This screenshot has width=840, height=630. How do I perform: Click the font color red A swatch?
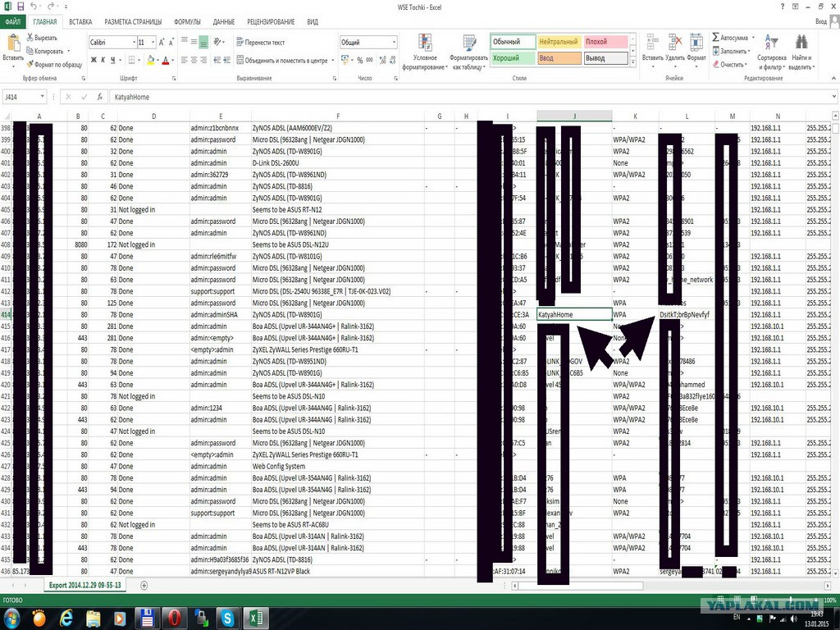(165, 60)
